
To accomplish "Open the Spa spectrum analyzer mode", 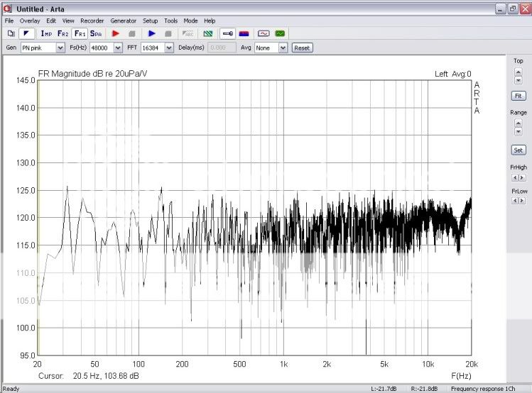I will (x=96, y=33).
